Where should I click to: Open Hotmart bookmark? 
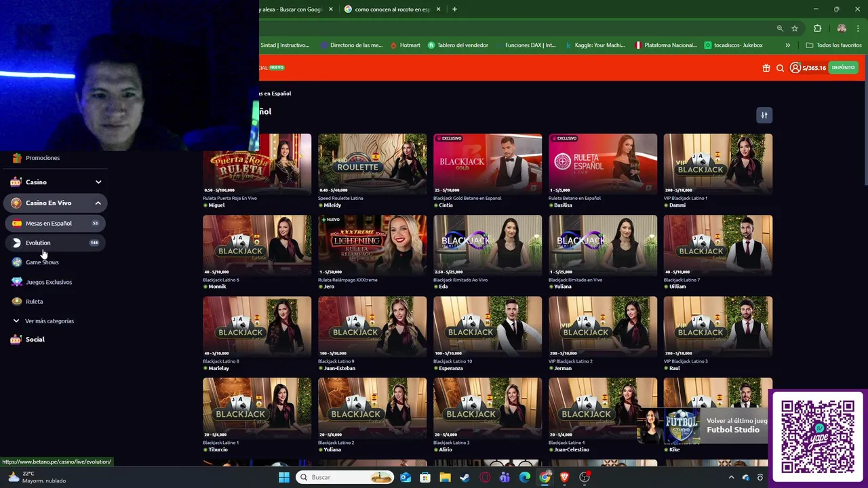405,45
